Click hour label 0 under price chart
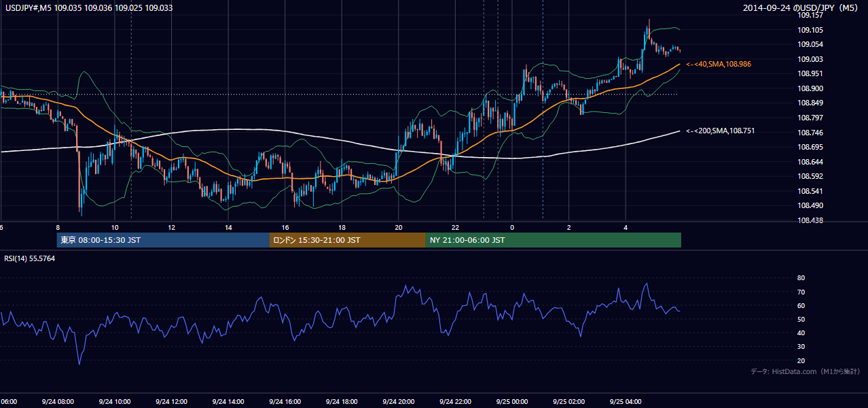The width and height of the screenshot is (868, 408). [x=512, y=228]
